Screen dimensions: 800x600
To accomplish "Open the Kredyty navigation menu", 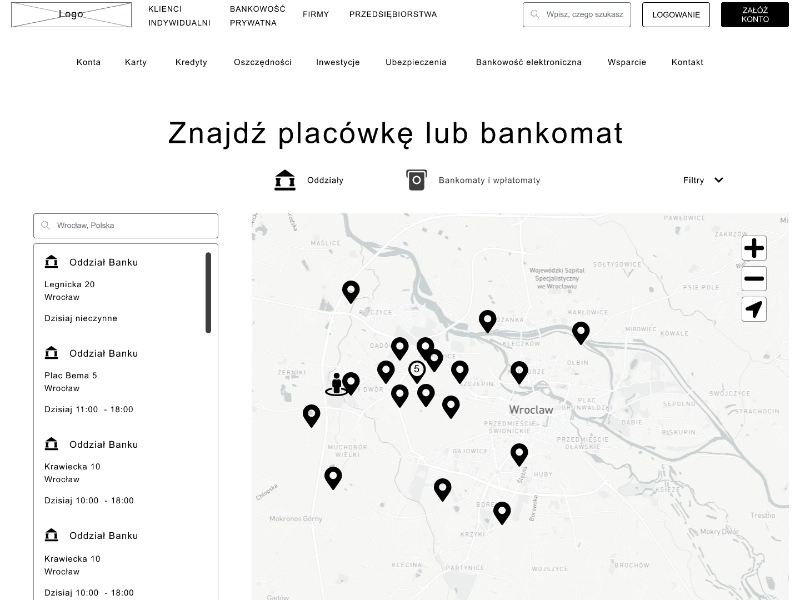I will 191,62.
